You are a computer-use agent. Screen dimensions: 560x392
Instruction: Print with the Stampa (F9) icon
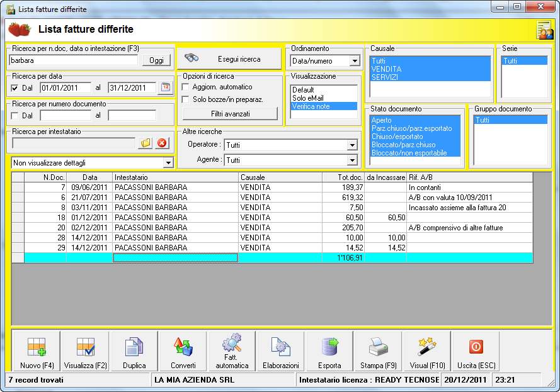tap(378, 347)
